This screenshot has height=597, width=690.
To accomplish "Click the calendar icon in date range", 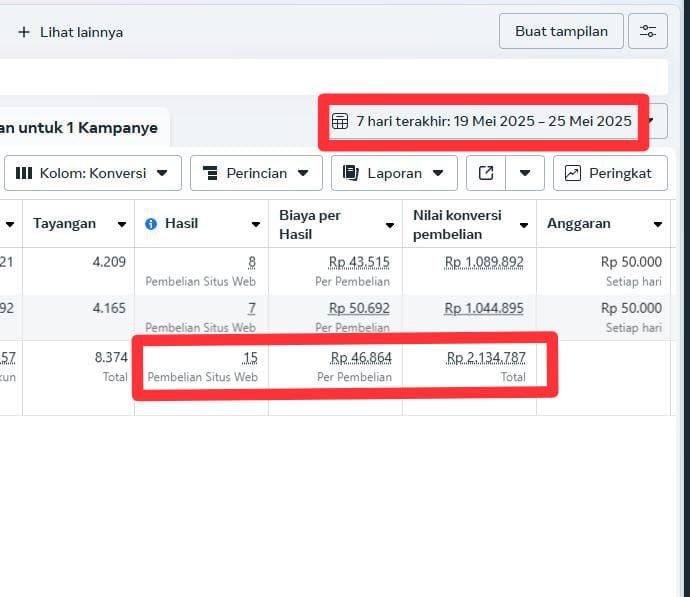I will (x=340, y=121).
